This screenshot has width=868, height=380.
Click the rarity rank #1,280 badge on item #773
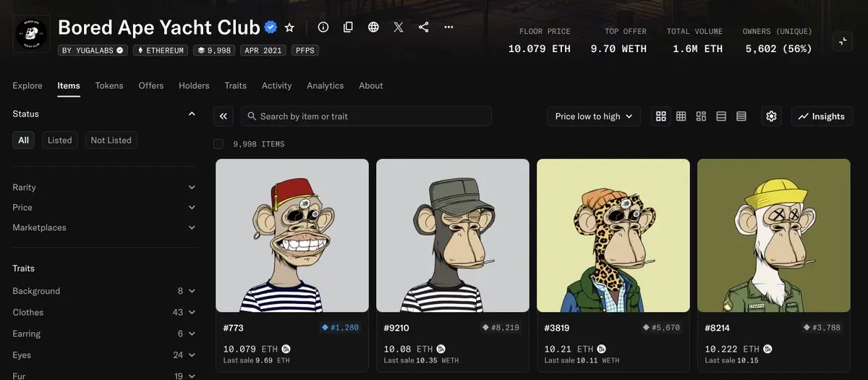(x=340, y=328)
